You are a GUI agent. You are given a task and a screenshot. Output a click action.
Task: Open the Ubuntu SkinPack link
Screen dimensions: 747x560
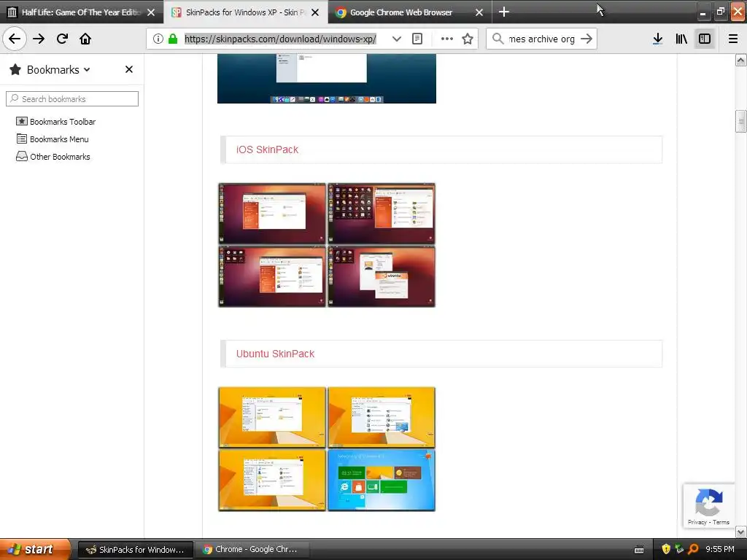coord(275,354)
